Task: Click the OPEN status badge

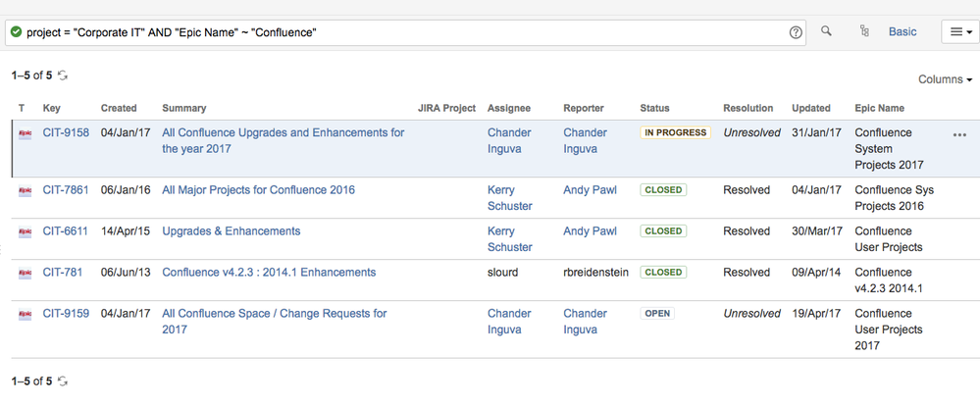Action: point(657,313)
